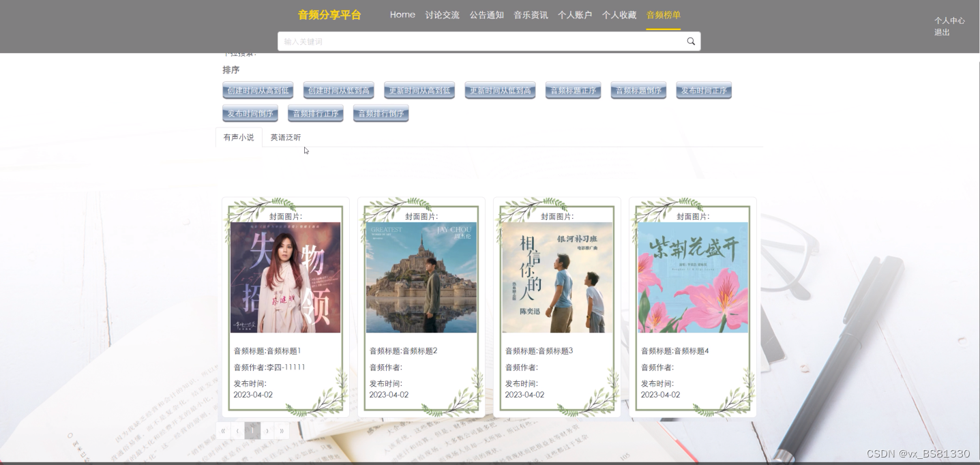Sort by 音频排行正序
The width and height of the screenshot is (980, 465).
click(x=316, y=114)
